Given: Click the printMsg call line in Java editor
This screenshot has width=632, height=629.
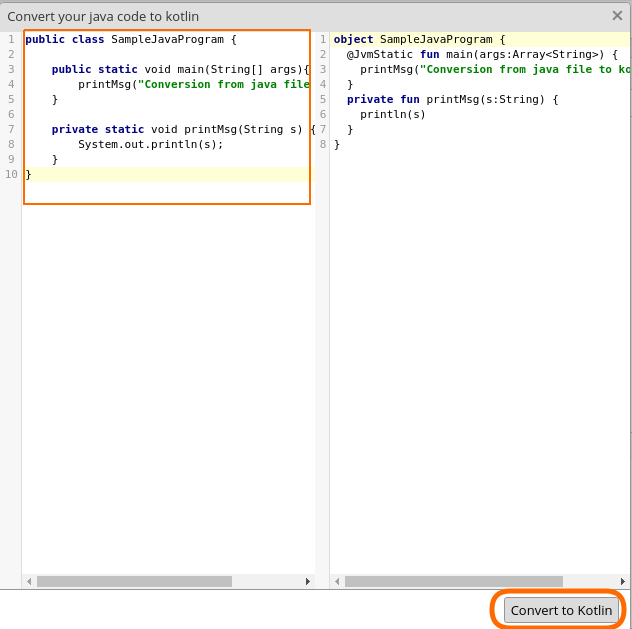Looking at the screenshot, I should (194, 84).
